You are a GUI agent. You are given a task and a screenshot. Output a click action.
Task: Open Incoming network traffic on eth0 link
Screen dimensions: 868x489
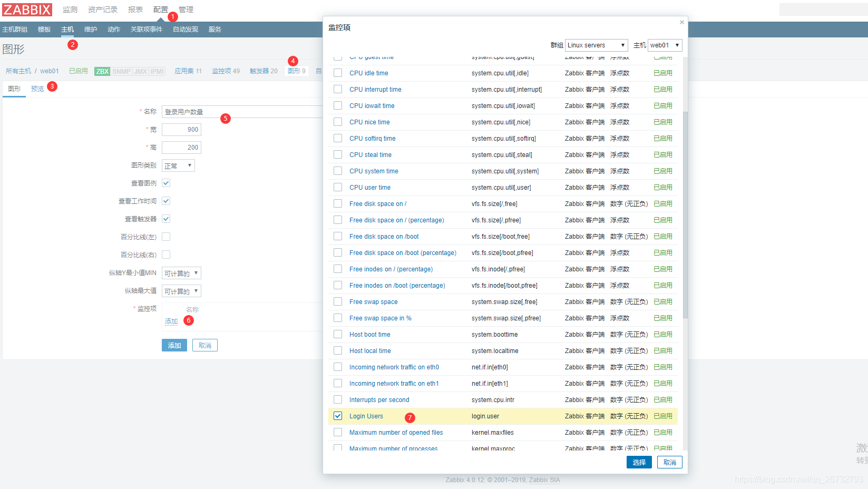(x=394, y=367)
